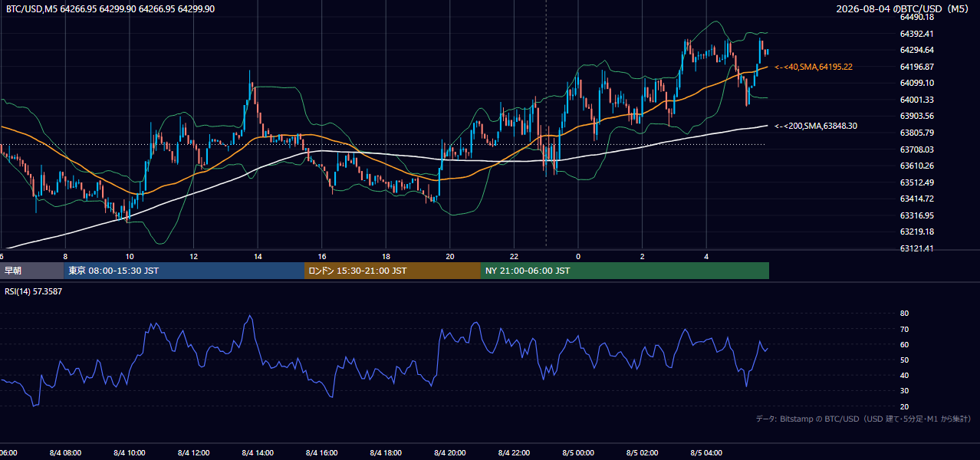Click the '8/4 22:00' time axis label

(x=515, y=453)
